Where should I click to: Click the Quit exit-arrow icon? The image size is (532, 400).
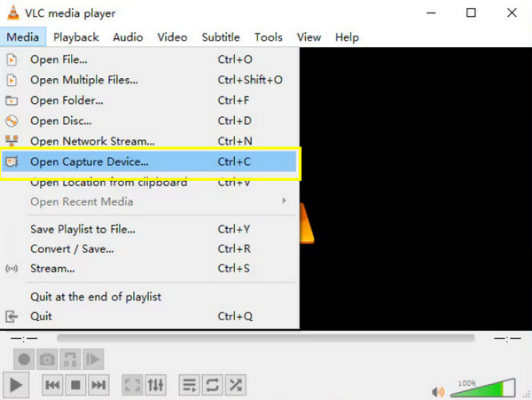point(12,317)
